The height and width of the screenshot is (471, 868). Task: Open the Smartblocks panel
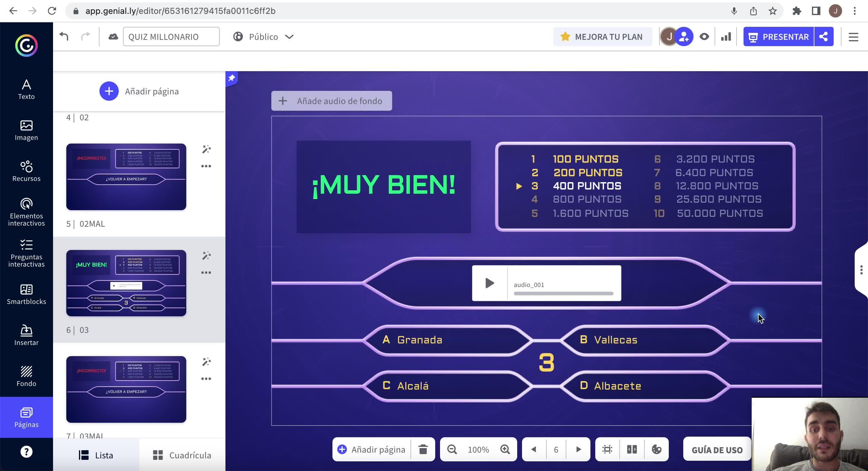click(26, 294)
